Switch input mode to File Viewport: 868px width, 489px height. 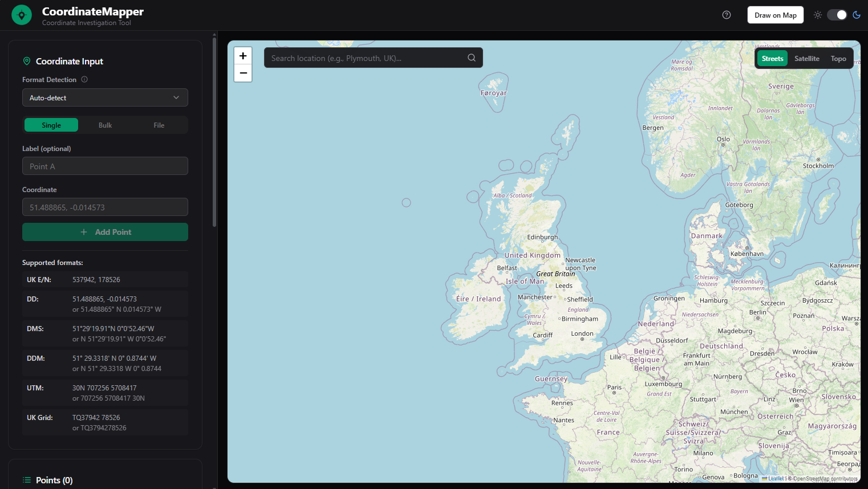[159, 125]
